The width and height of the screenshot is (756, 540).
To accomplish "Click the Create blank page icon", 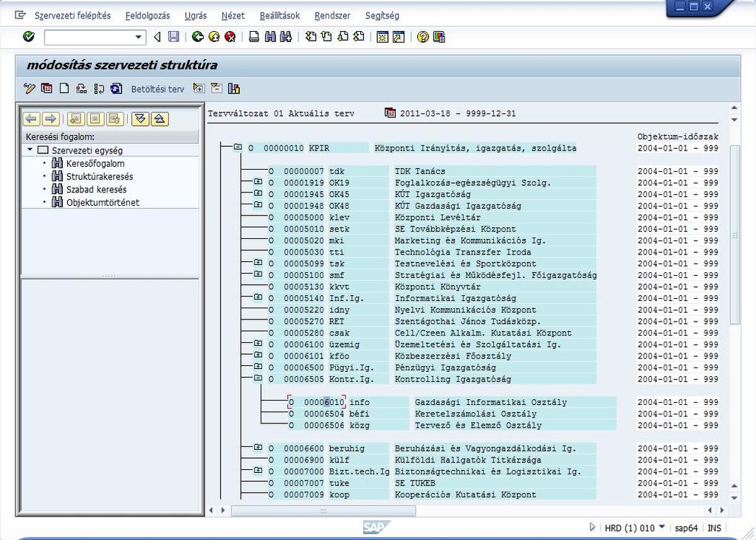I will (x=64, y=88).
